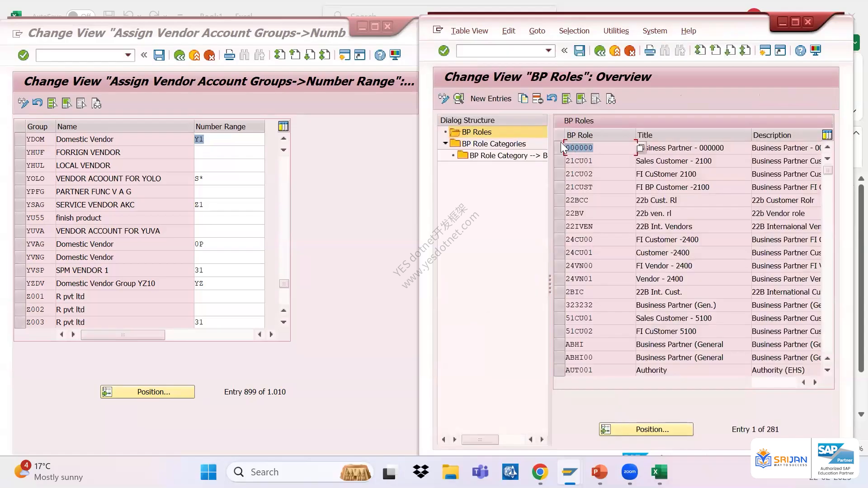Viewport: 868px width, 488px height.
Task: Open table settings icon beside Number Range column
Action: tap(283, 127)
